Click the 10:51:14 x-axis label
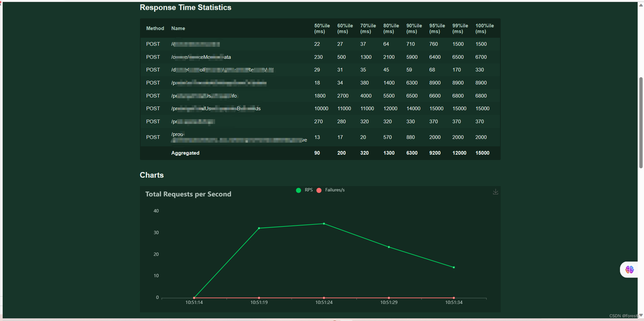The width and height of the screenshot is (644, 321). (194, 303)
